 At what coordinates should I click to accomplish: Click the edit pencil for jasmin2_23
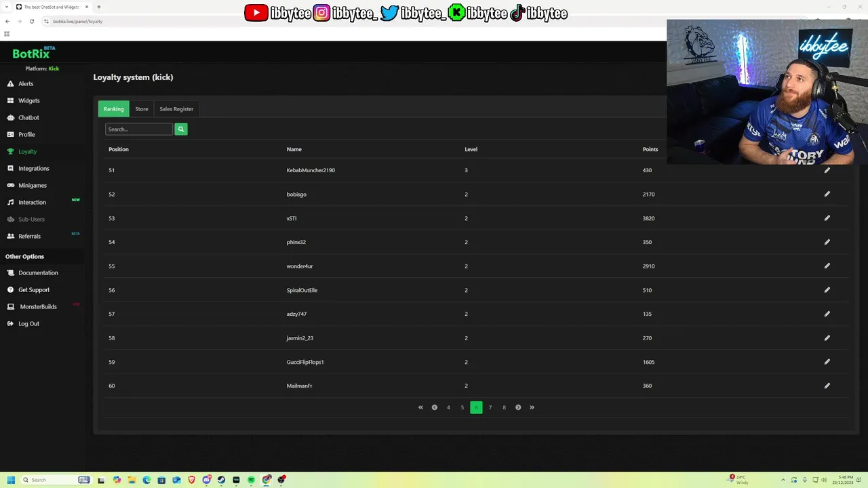pyautogui.click(x=827, y=338)
